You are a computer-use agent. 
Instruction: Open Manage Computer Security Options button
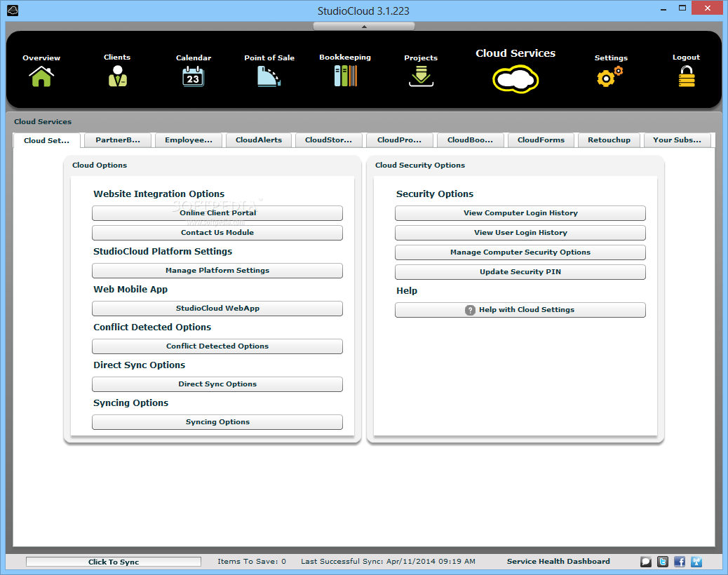[x=520, y=252]
